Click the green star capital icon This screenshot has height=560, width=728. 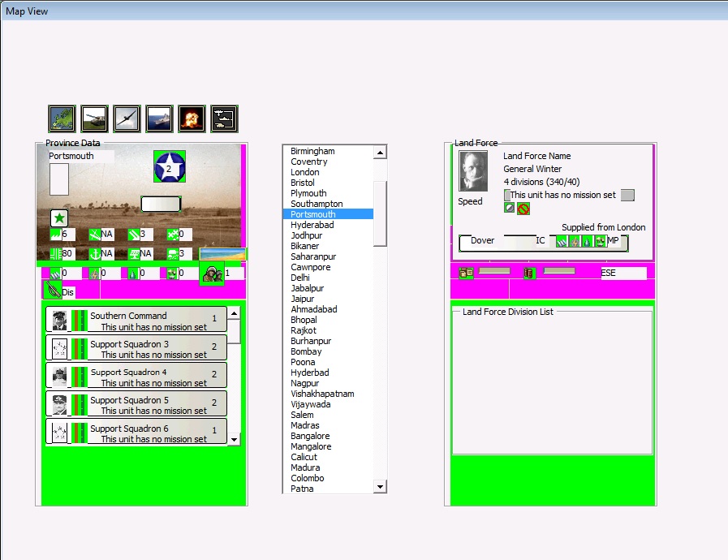(59, 218)
